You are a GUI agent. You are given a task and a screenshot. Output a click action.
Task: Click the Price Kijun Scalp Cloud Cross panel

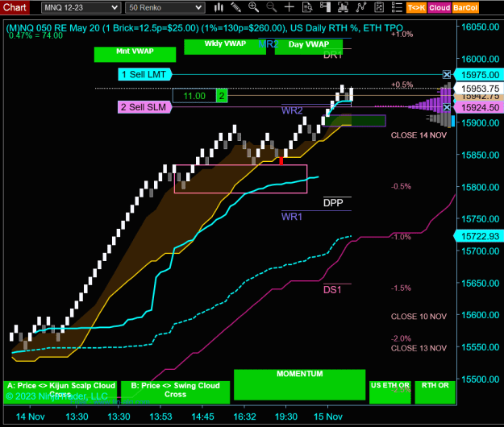pos(60,392)
